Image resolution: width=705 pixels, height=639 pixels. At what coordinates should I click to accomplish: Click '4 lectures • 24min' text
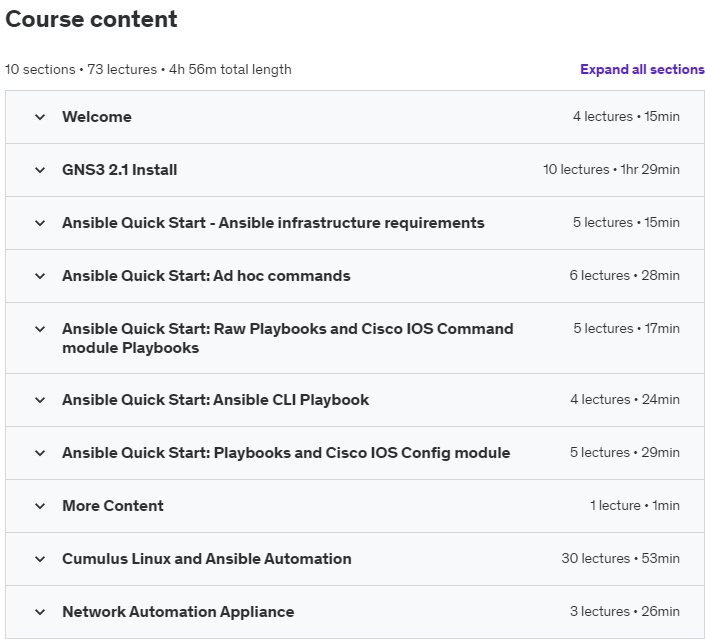tap(625, 399)
